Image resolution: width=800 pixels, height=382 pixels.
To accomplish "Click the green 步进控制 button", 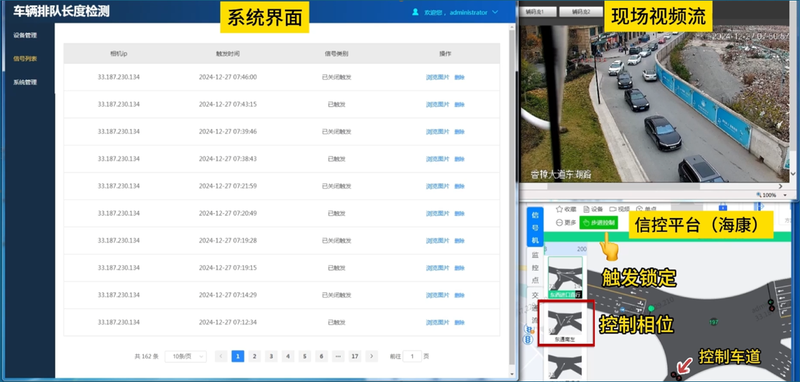I will point(598,223).
